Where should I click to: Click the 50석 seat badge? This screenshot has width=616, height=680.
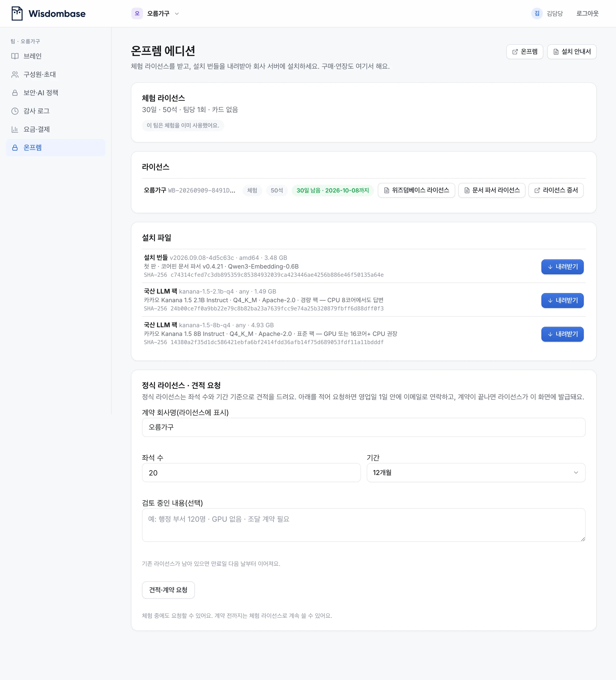[277, 190]
